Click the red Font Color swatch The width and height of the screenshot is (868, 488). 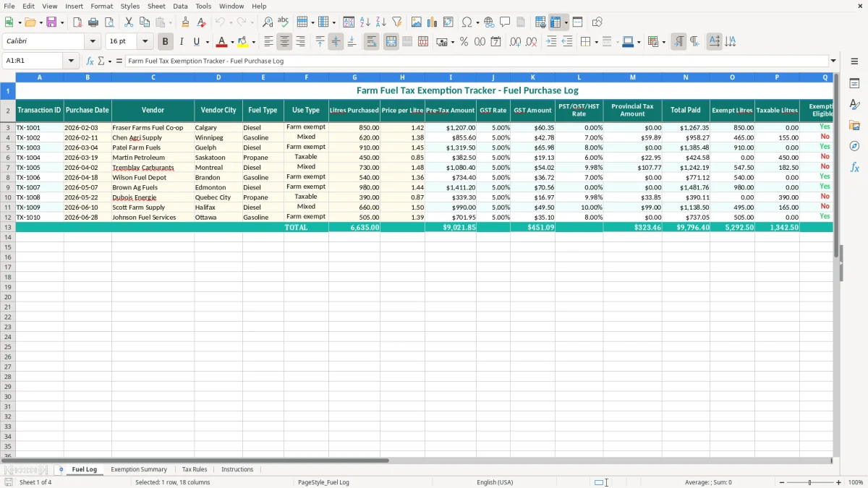222,42
